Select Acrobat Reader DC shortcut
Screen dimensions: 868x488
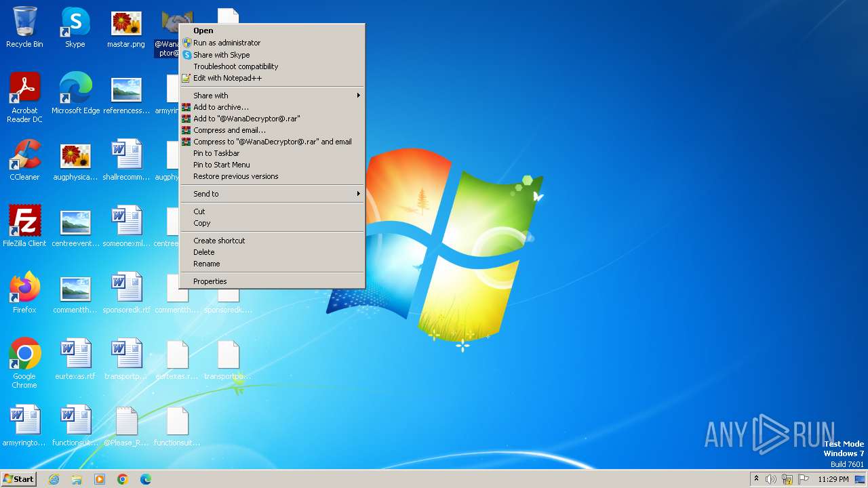[x=24, y=98]
